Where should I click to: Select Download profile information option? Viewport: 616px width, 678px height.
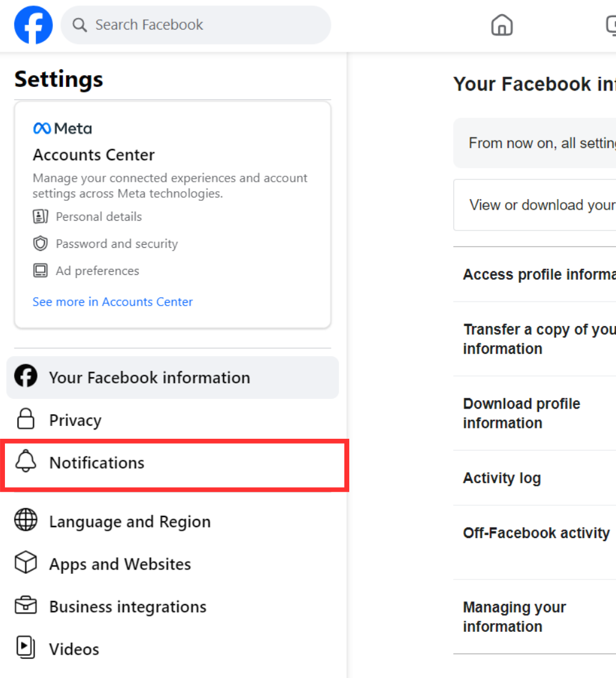(x=521, y=413)
